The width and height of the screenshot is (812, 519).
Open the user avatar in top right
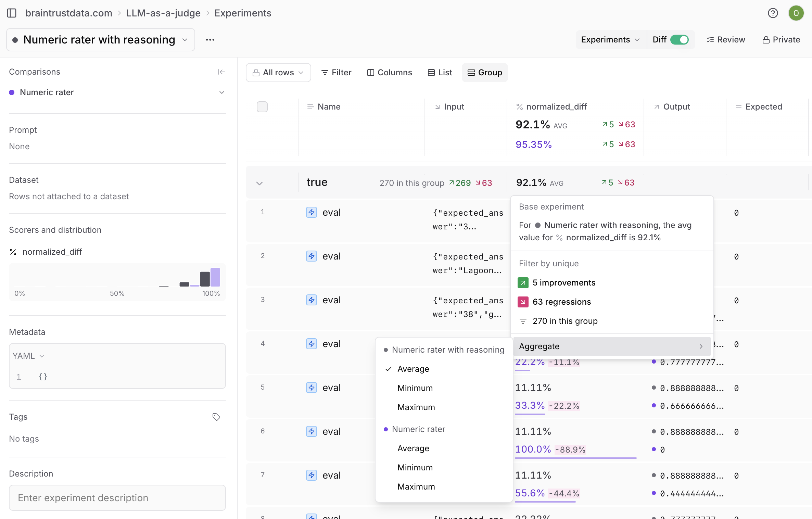click(x=796, y=13)
